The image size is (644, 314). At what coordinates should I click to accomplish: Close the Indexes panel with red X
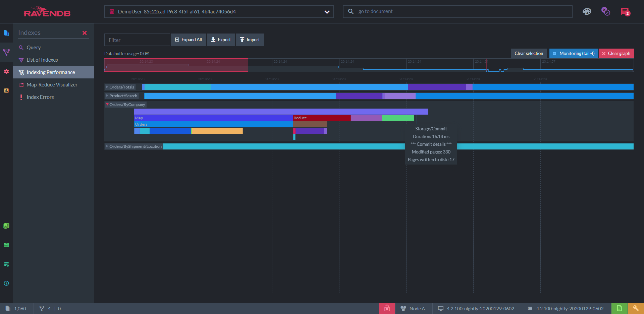[x=85, y=33]
